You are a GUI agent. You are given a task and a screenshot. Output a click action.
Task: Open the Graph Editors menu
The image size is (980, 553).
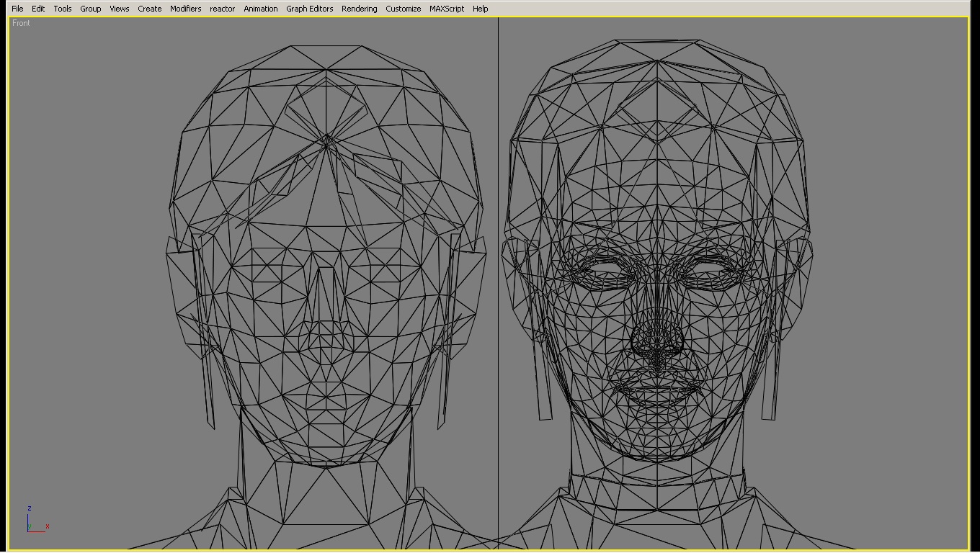[x=309, y=9]
